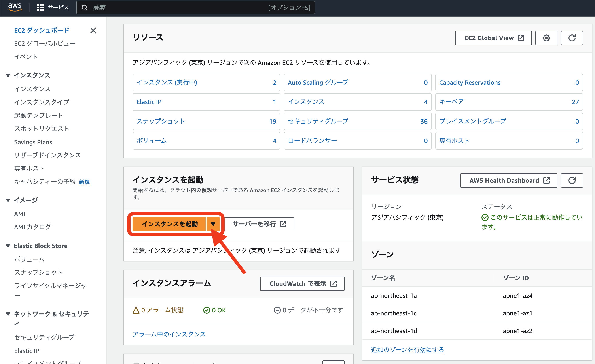Open the services grid menu icon
Image resolution: width=595 pixels, height=364 pixels.
coord(40,8)
